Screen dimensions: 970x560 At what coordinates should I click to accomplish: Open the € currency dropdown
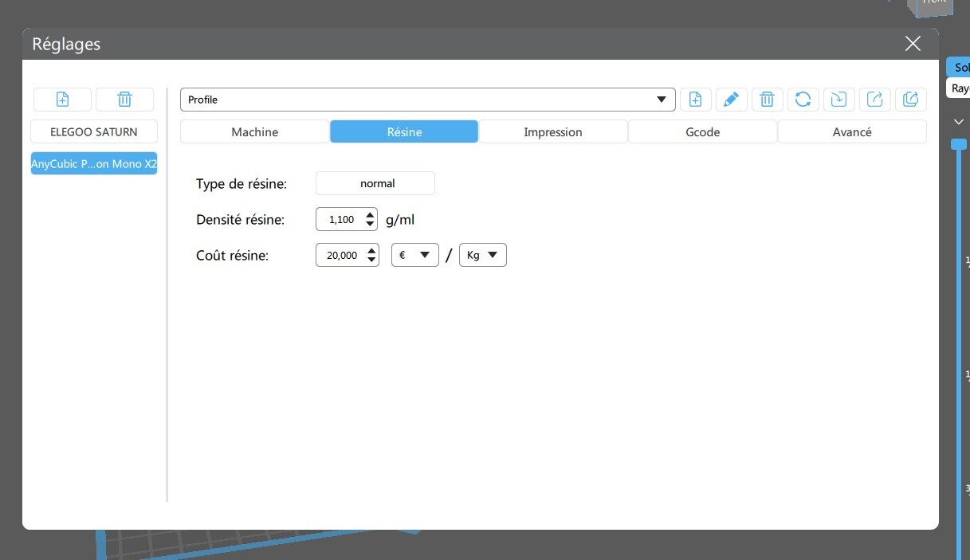(x=415, y=255)
